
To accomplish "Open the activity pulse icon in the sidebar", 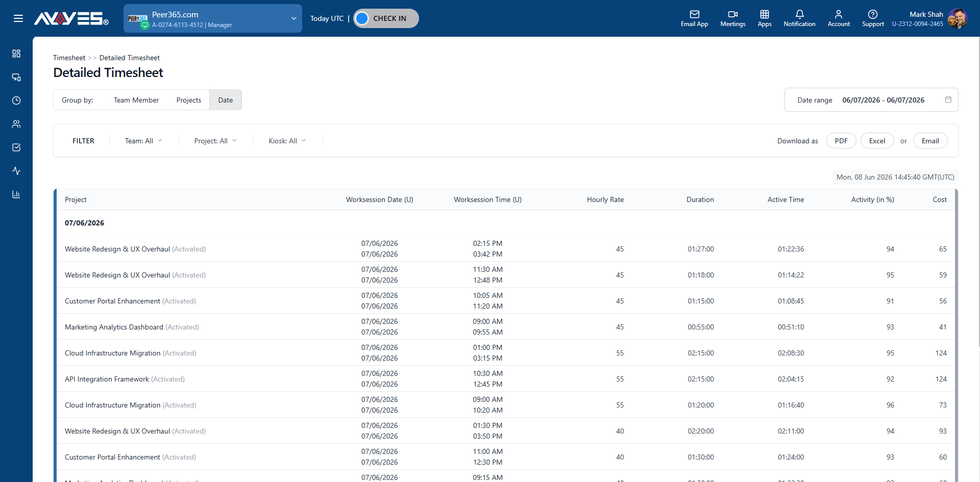I will 16,171.
